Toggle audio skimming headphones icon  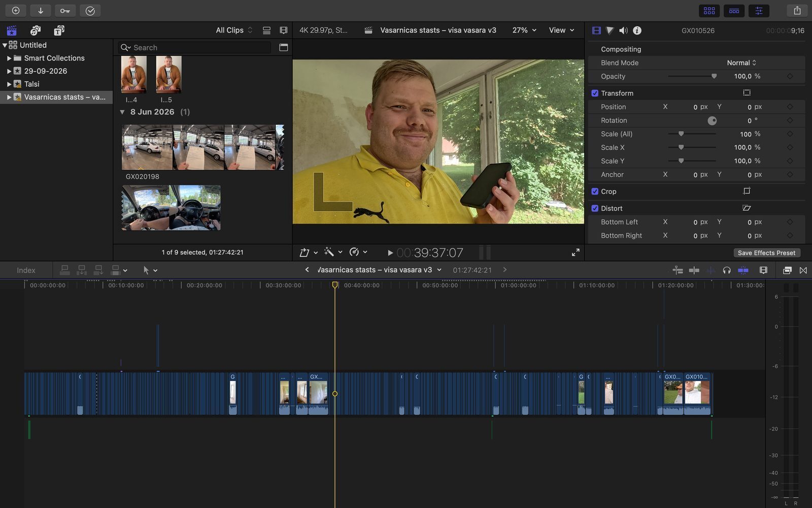point(727,270)
